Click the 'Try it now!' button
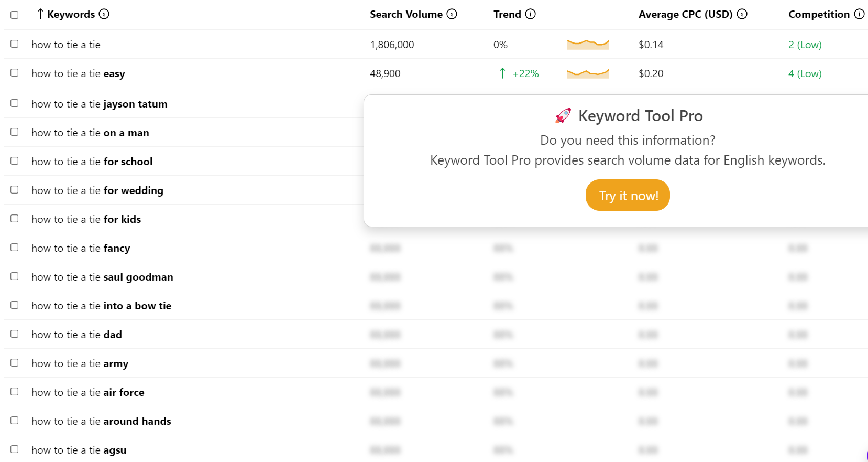Image resolution: width=868 pixels, height=462 pixels. [x=628, y=195]
